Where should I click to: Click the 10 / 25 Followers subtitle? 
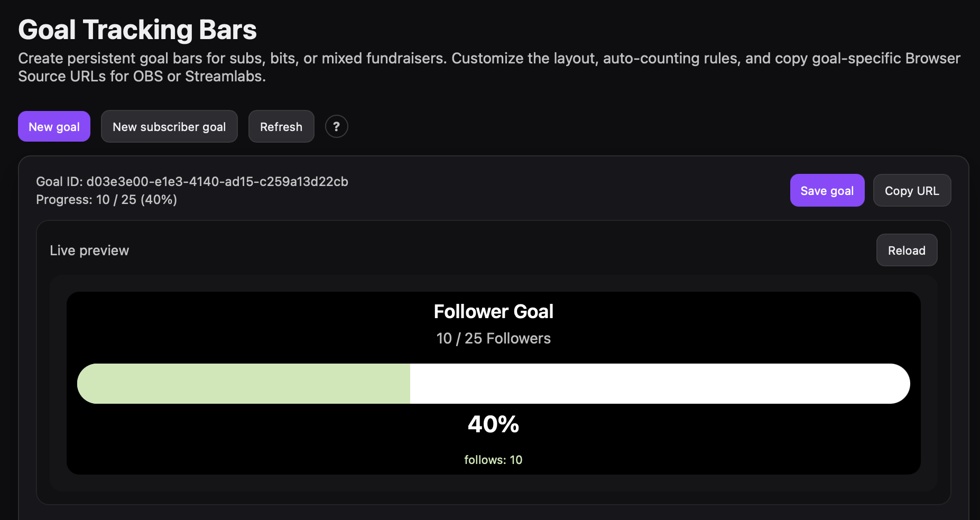click(x=493, y=338)
